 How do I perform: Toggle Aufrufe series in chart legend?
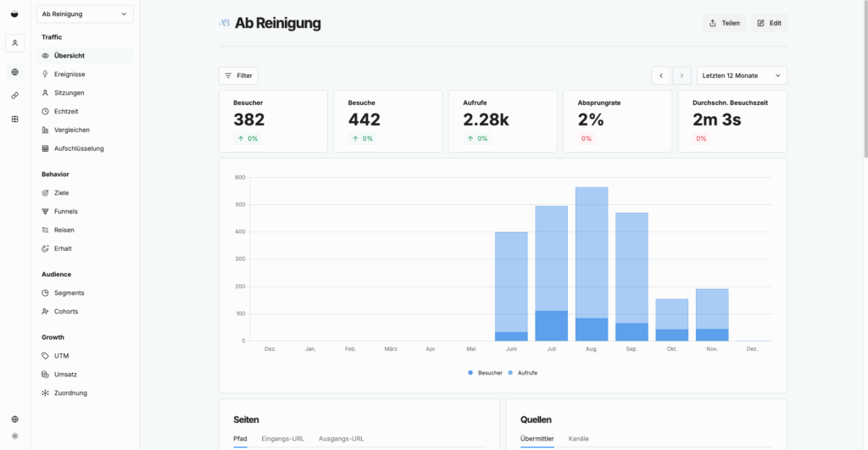[522, 373]
